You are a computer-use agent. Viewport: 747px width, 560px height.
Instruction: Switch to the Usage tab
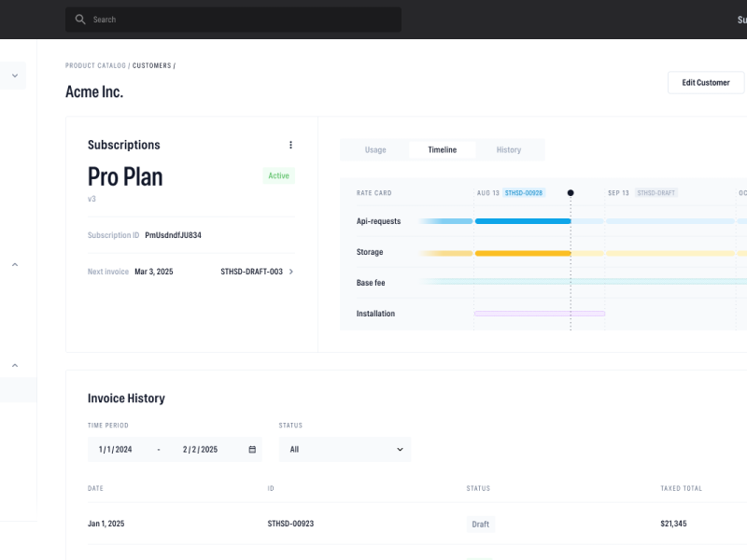pos(375,149)
